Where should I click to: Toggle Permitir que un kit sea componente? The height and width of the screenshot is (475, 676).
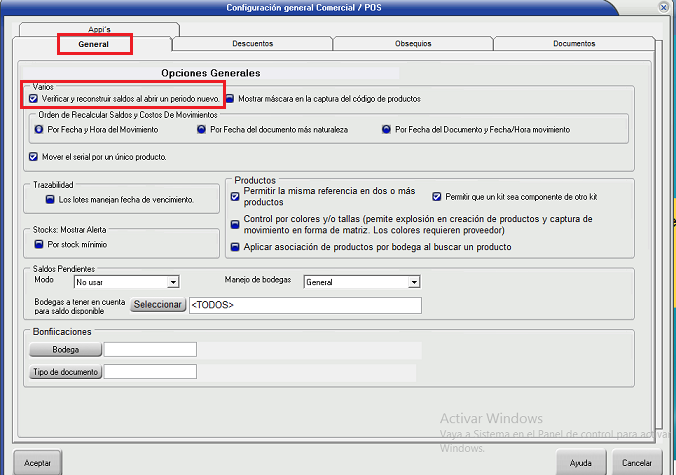tap(437, 196)
